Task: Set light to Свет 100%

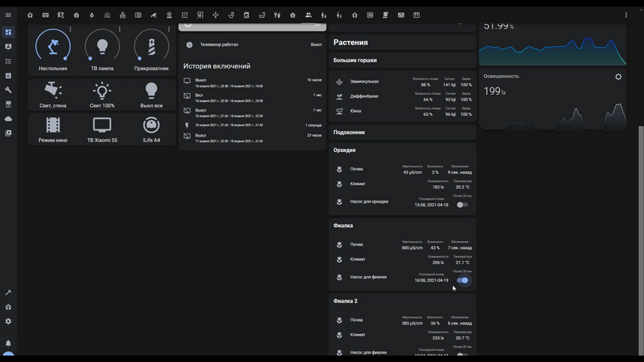Action: 102,90
